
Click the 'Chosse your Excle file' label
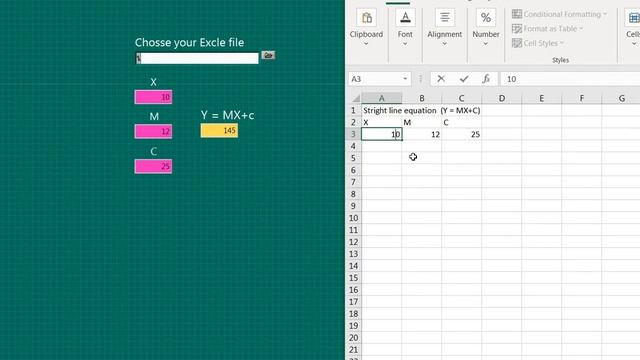189,42
